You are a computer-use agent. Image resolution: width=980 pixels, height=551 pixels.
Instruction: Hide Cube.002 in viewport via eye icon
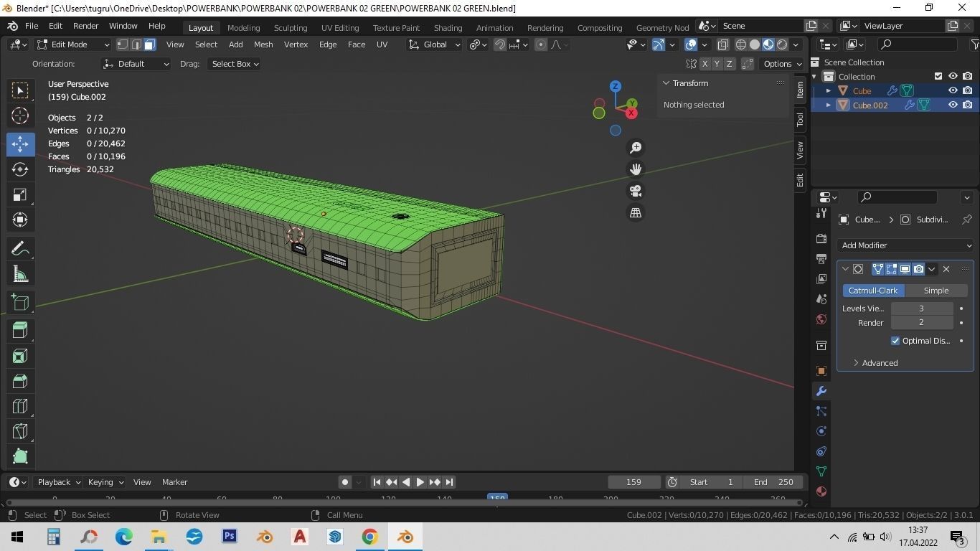pos(953,105)
